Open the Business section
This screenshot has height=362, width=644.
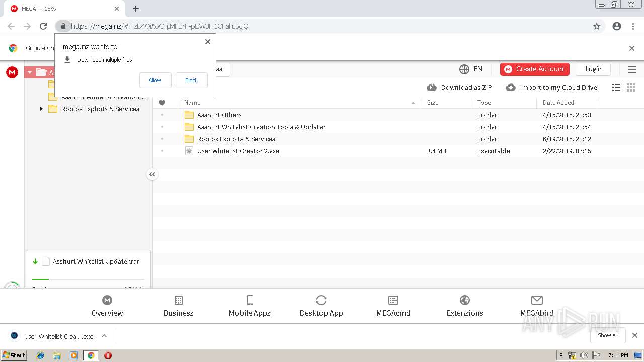[179, 306]
